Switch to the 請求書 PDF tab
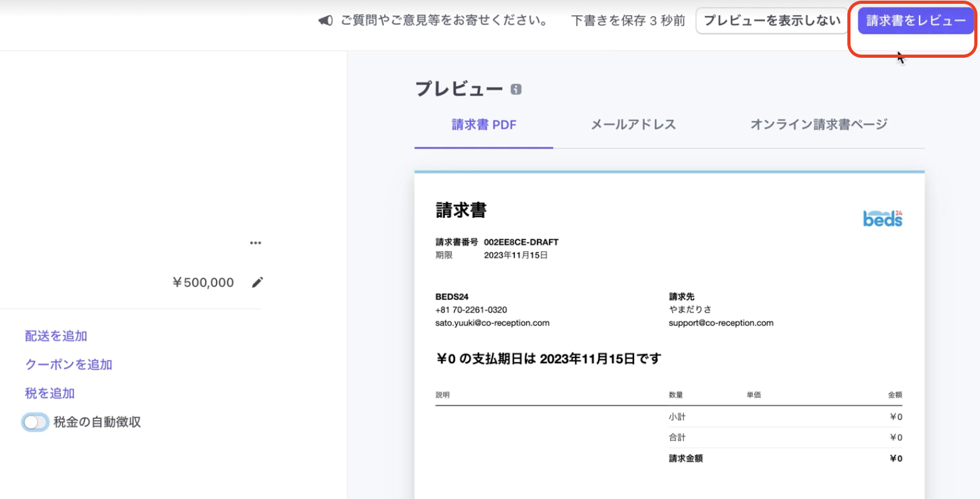 pos(484,125)
